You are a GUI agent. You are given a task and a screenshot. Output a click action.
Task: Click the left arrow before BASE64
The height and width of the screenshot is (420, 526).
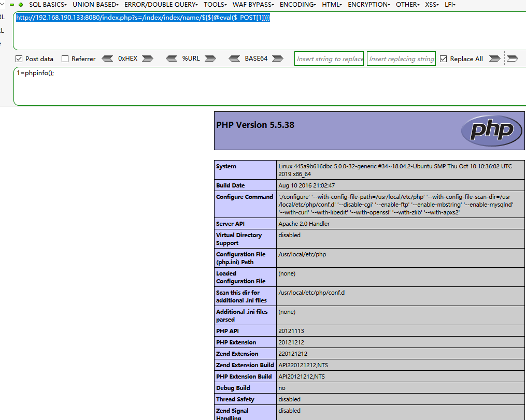pyautogui.click(x=234, y=59)
